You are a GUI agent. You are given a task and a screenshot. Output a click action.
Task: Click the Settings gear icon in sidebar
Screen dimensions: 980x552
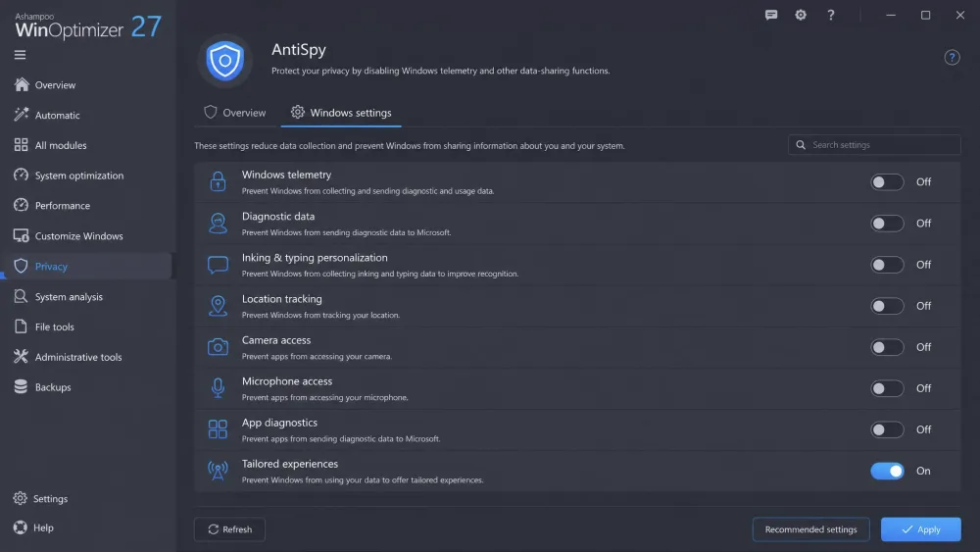click(20, 498)
